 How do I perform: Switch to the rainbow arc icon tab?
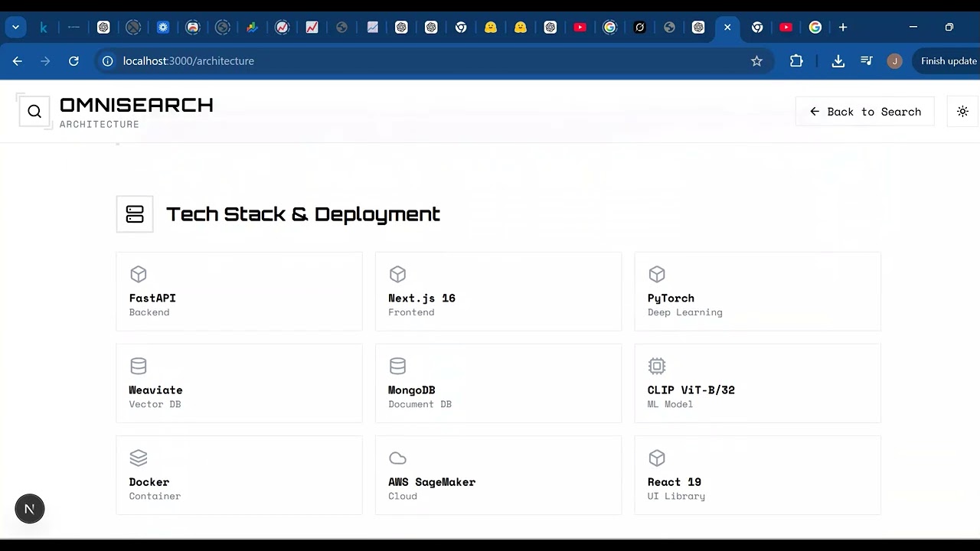click(x=193, y=28)
